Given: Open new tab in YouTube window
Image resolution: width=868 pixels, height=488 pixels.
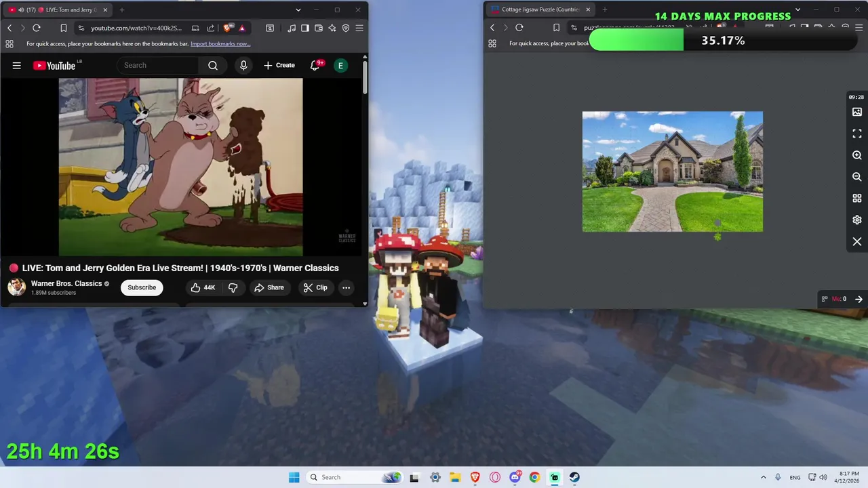Looking at the screenshot, I should 122,9.
